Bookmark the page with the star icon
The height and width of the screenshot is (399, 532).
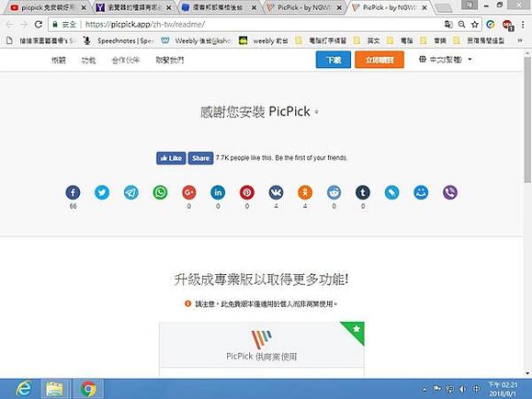[475, 24]
